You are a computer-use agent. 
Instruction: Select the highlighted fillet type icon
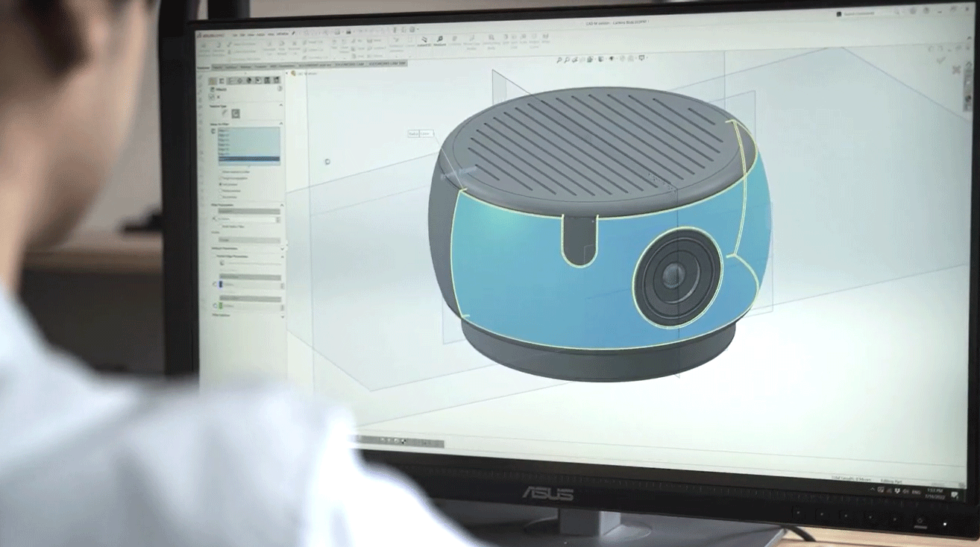click(236, 113)
